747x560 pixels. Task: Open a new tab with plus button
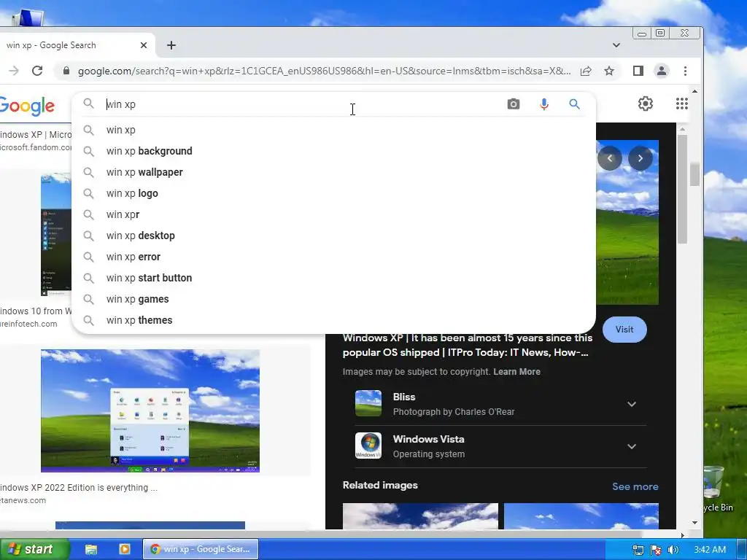(171, 45)
